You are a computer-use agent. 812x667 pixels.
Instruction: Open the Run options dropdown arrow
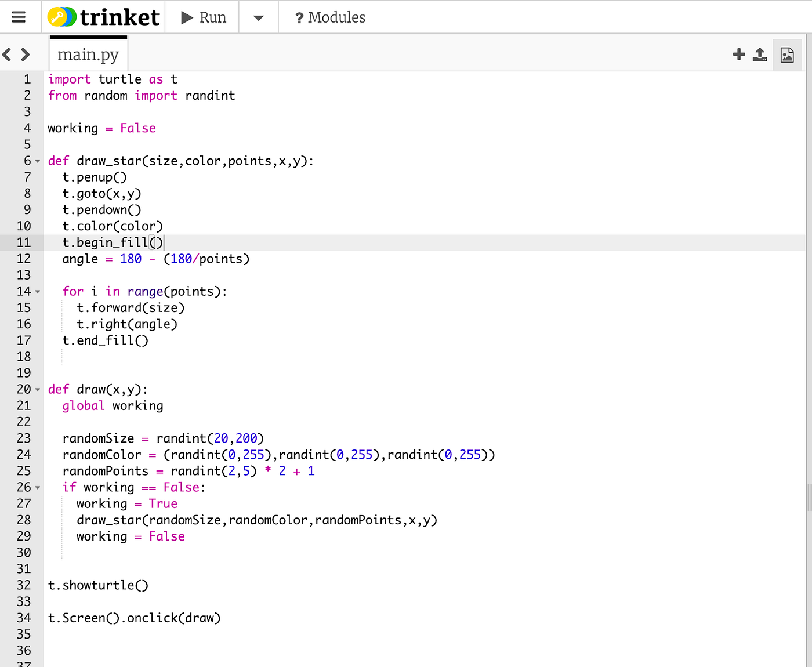258,17
